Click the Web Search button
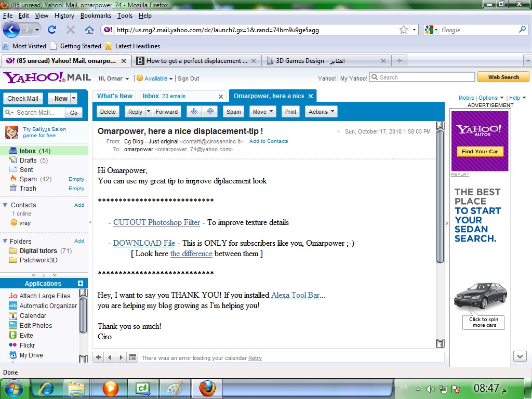Screen dimensions: 532x399 503,77
